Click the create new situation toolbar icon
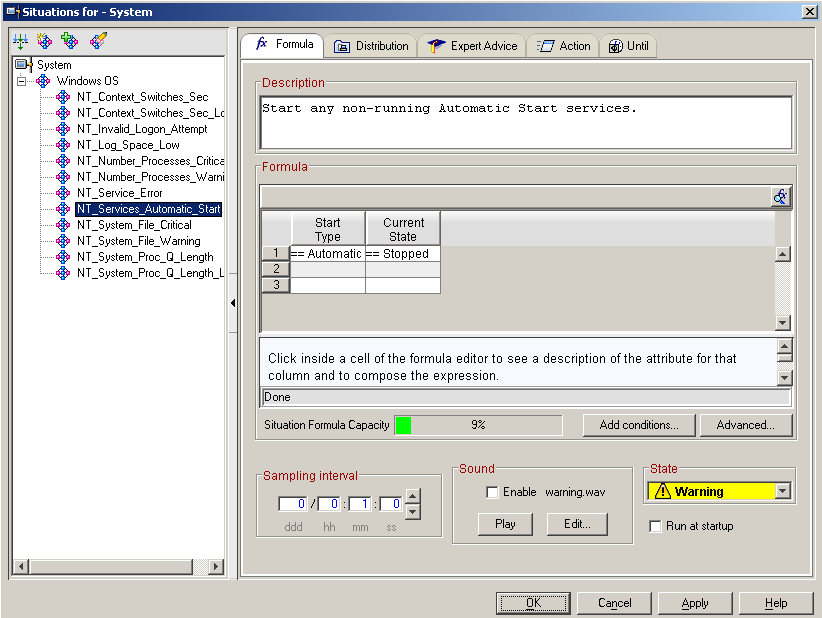The width and height of the screenshot is (822, 618). [45, 40]
